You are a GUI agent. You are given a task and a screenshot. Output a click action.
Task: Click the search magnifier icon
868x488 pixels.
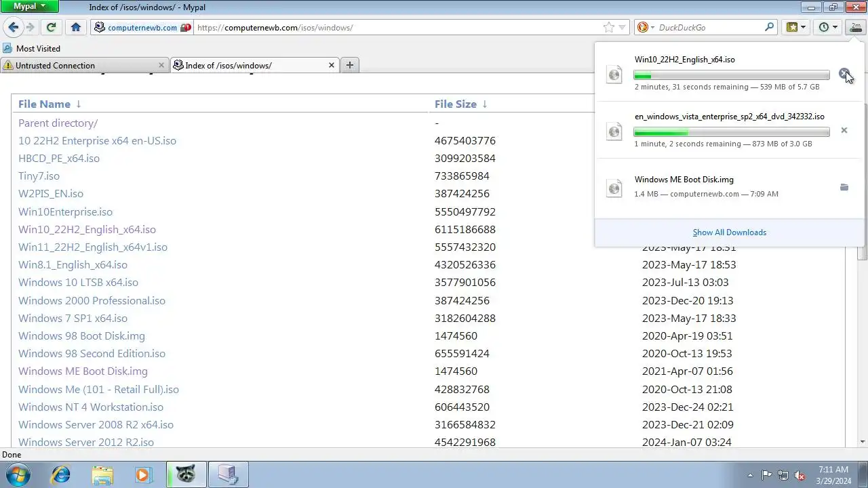tap(769, 27)
